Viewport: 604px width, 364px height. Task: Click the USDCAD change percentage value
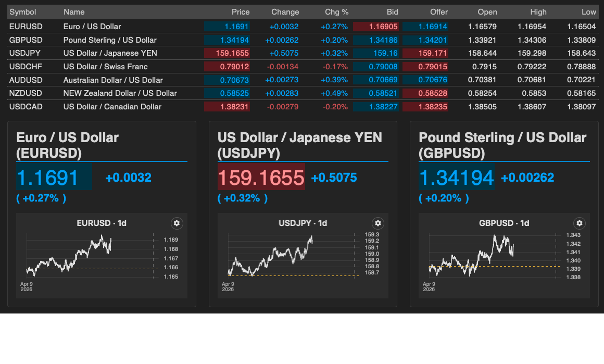tap(336, 106)
